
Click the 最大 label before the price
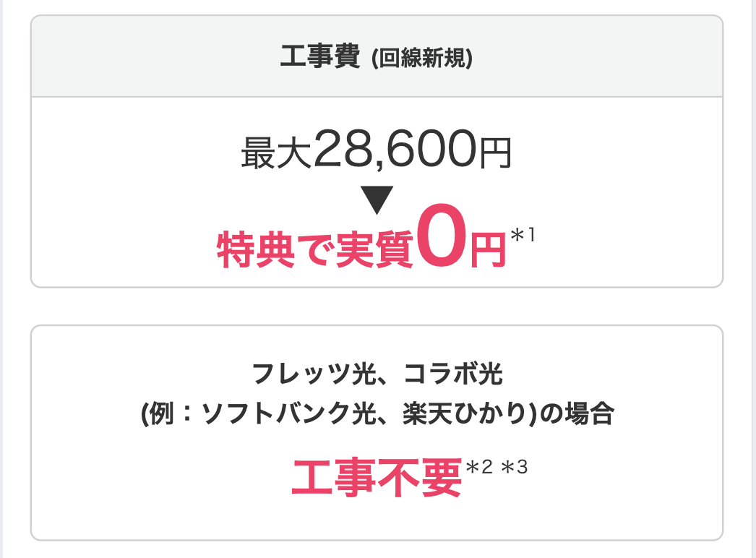[x=276, y=153]
